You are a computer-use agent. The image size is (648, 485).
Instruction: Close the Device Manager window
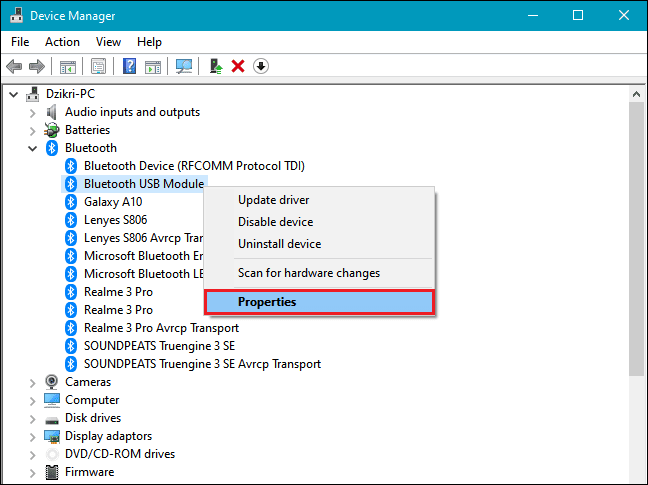624,16
